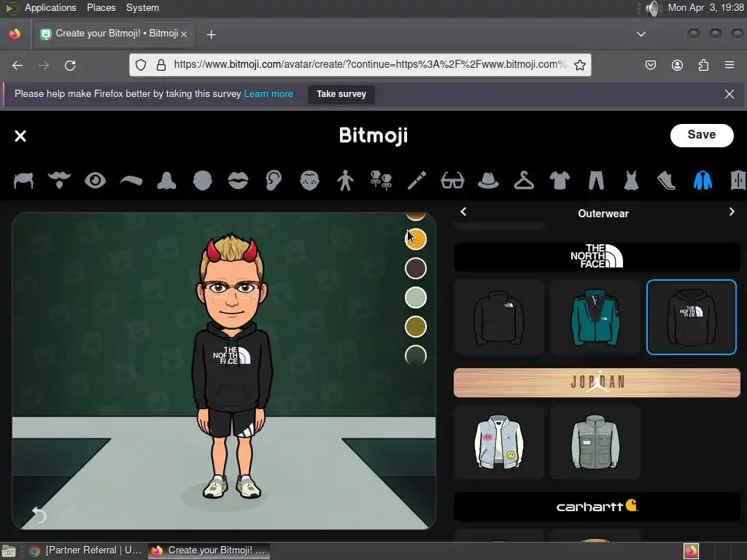Viewport: 747px width, 560px height.
Task: Switch to Partner Referral taskbar window
Action: [86, 551]
